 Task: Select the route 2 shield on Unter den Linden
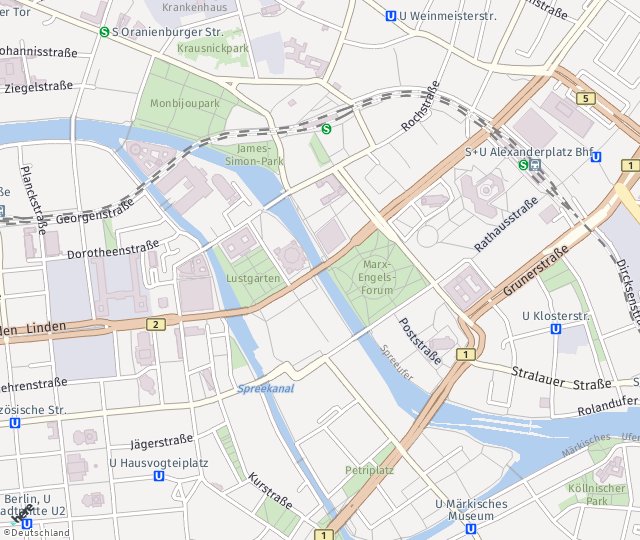(156, 324)
